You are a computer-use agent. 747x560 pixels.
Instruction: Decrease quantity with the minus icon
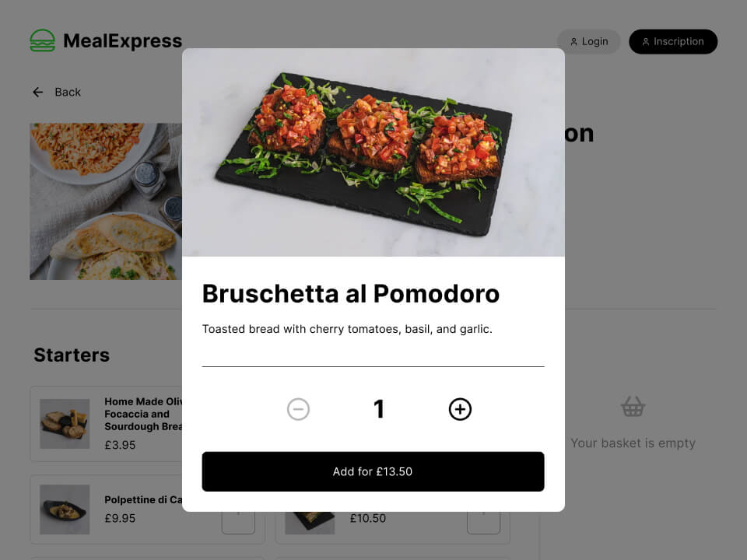[298, 409]
